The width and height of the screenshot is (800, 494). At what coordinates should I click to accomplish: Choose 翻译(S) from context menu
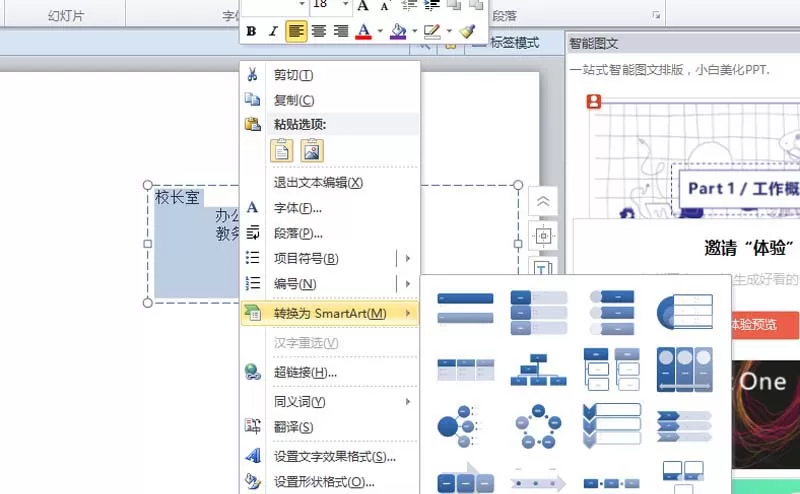click(330, 427)
